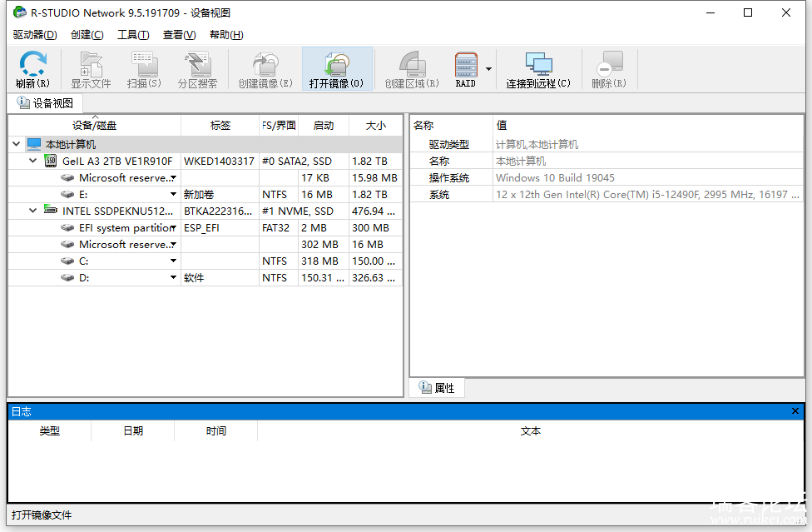Click the 连接到远程(C) remote connection icon

(537, 68)
